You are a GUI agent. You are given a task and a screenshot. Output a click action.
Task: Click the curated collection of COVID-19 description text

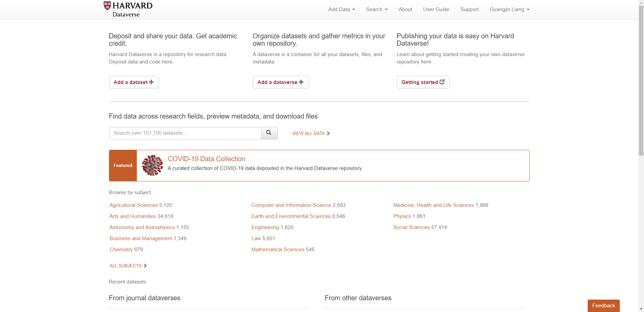pyautogui.click(x=265, y=168)
